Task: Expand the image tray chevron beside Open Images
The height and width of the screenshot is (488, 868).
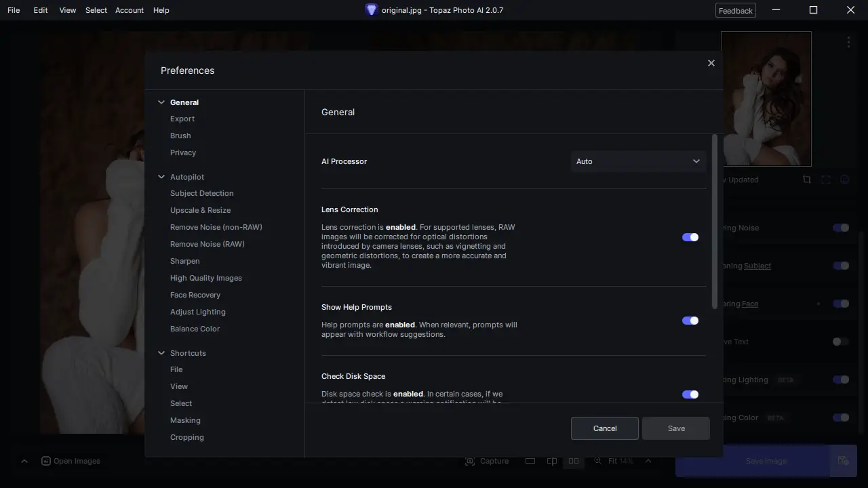Action: [24, 461]
